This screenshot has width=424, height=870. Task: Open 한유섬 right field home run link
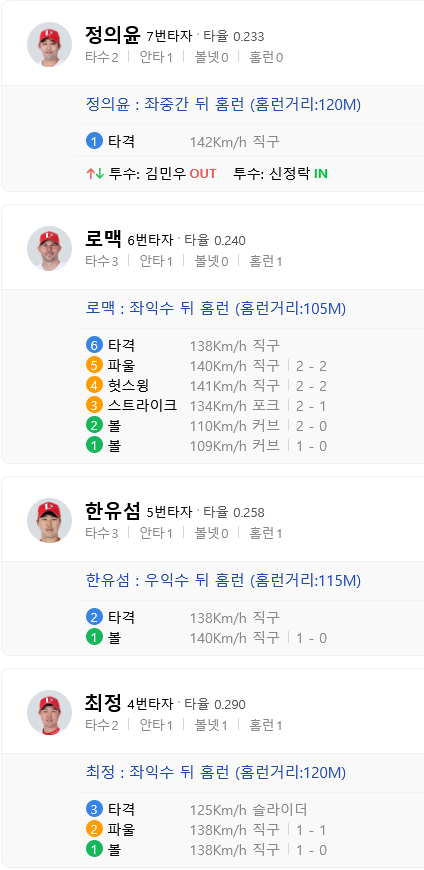click(224, 580)
